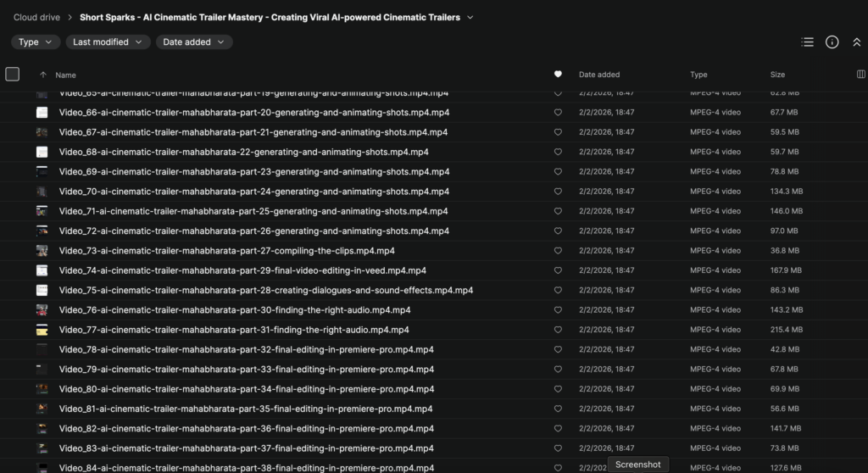Image resolution: width=868 pixels, height=473 pixels.
Task: Click the double-chevron collapse icon
Action: click(856, 42)
